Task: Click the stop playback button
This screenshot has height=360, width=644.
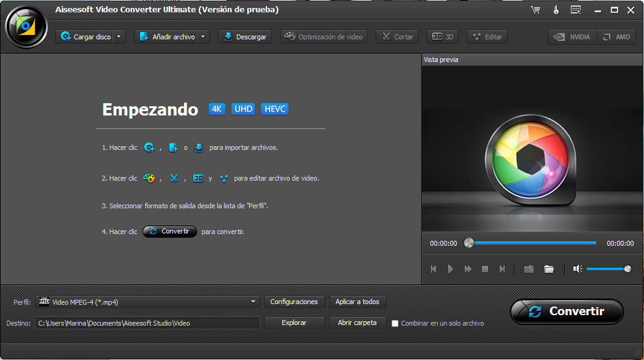Action: [x=485, y=269]
